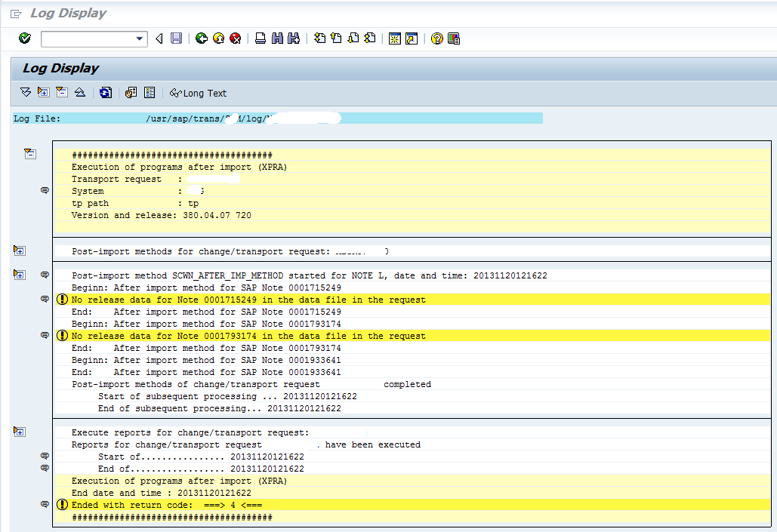Click the Collapse one level icon
Image resolution: width=777 pixels, height=532 pixels.
[x=62, y=92]
